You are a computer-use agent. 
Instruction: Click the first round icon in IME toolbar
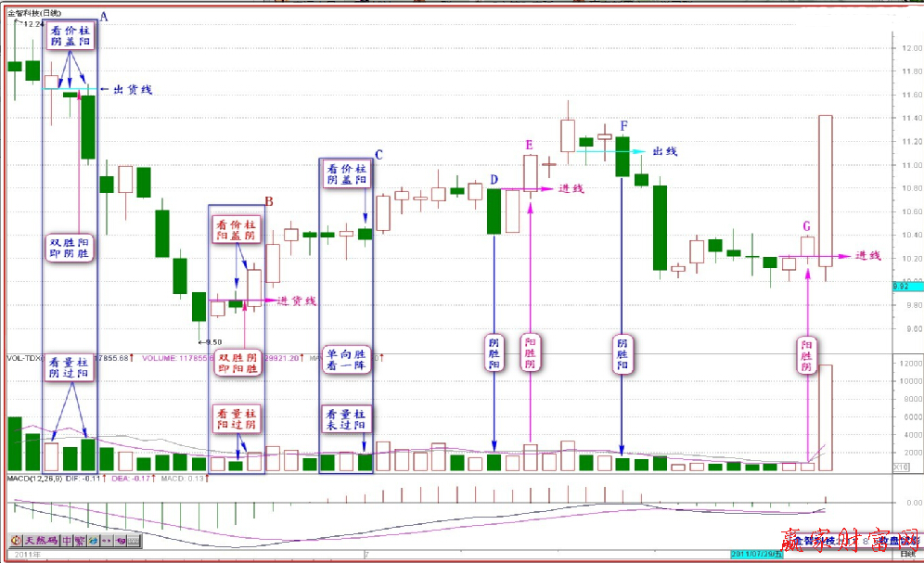pyautogui.click(x=16, y=540)
